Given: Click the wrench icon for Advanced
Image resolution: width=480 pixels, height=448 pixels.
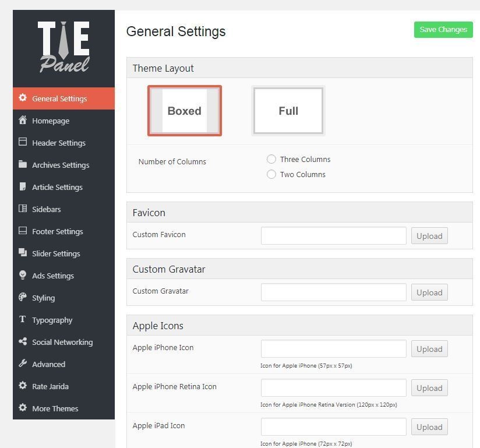Looking at the screenshot, I should tap(23, 364).
